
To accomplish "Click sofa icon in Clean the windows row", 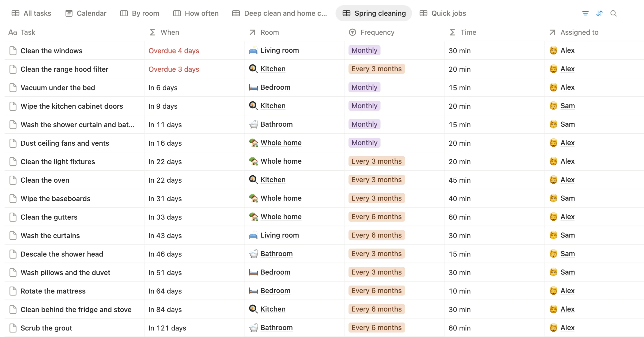I will pyautogui.click(x=253, y=50).
